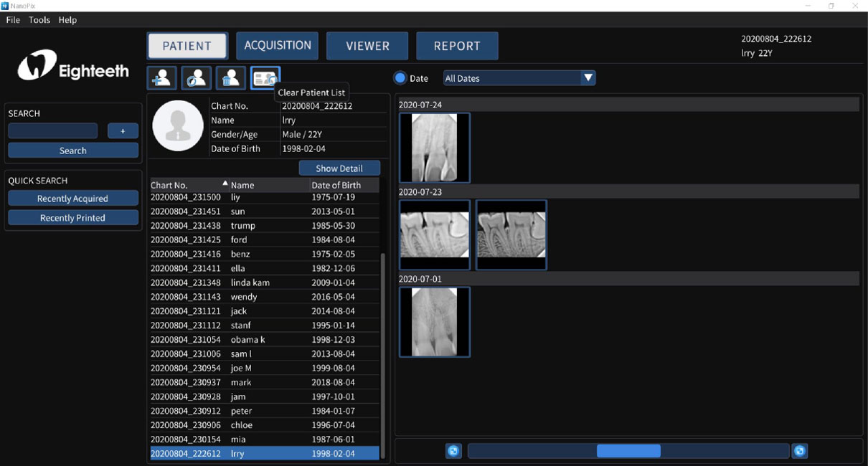This screenshot has width=868, height=466.
Task: Click the Add New Patient icon
Action: click(x=161, y=77)
